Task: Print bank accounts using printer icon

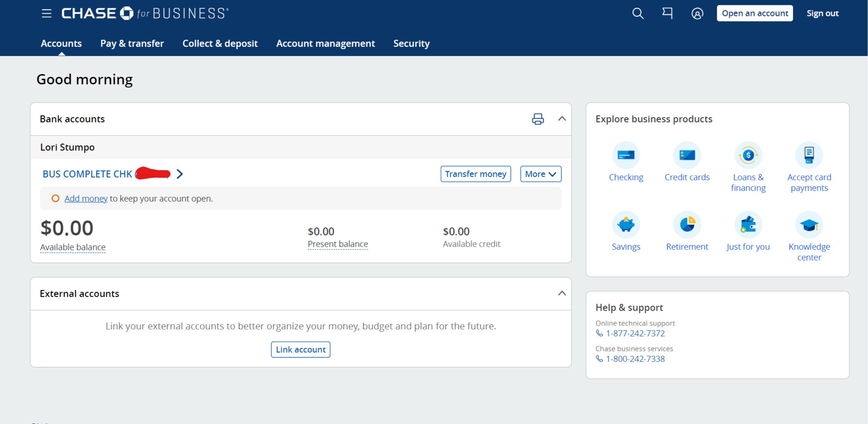Action: 538,119
